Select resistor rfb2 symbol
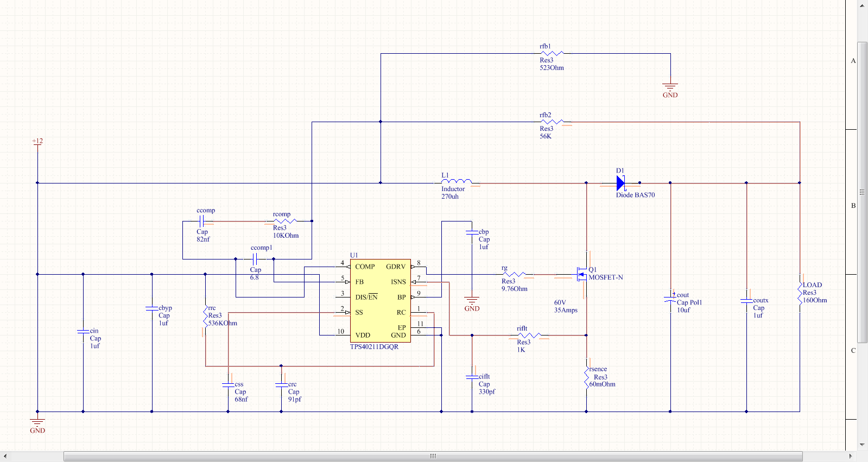The height and width of the screenshot is (462, 868). [x=553, y=122]
